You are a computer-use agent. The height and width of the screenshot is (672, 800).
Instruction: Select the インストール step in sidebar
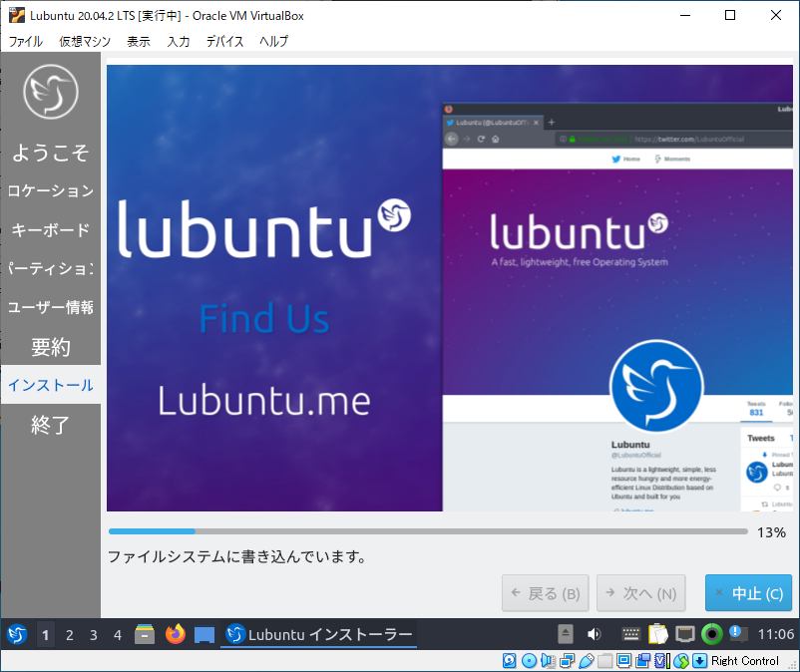(x=51, y=385)
